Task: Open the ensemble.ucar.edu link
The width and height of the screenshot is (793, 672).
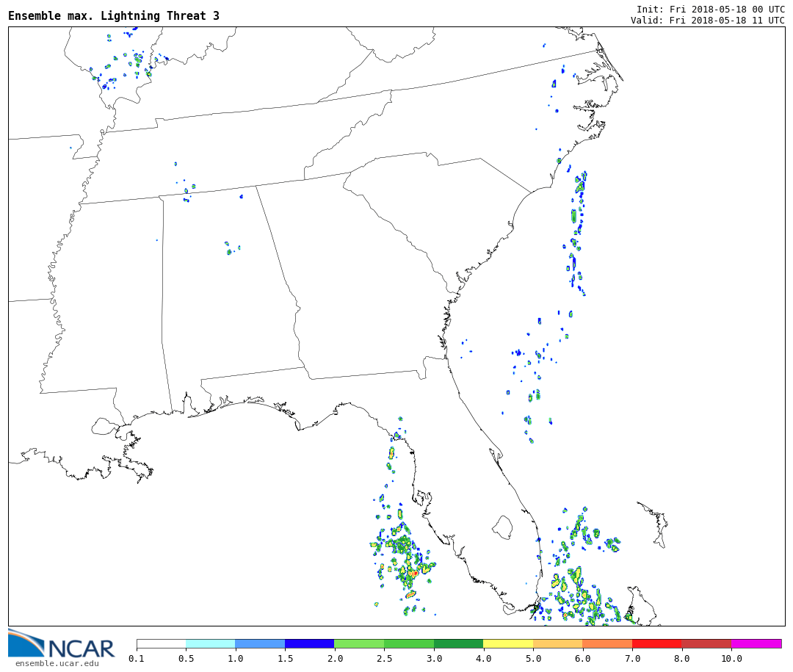Action: (x=57, y=664)
